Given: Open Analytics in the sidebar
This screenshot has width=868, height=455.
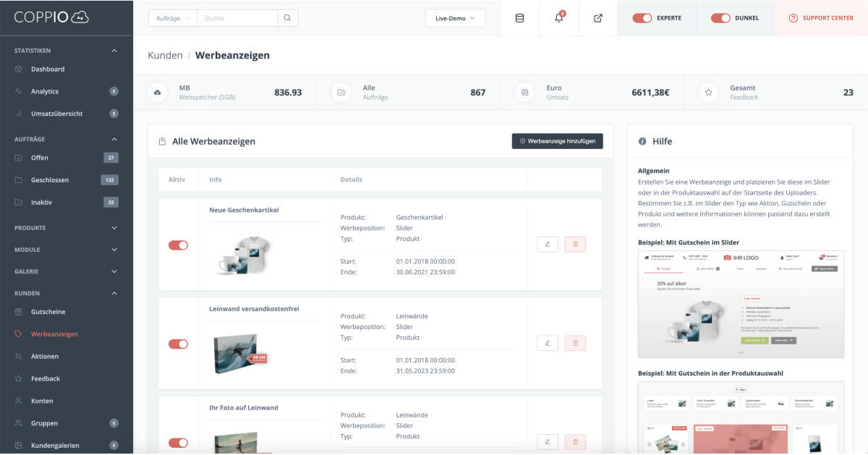Looking at the screenshot, I should pos(45,92).
